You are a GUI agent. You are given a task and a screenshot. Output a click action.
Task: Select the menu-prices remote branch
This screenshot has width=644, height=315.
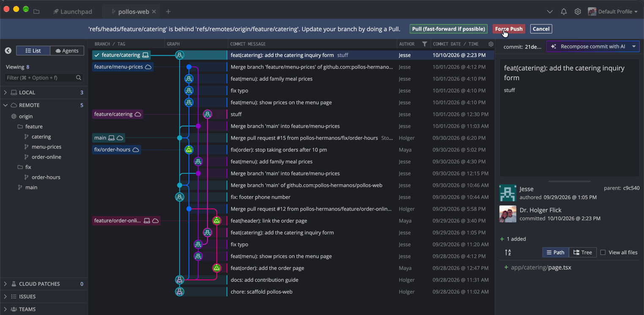point(46,147)
